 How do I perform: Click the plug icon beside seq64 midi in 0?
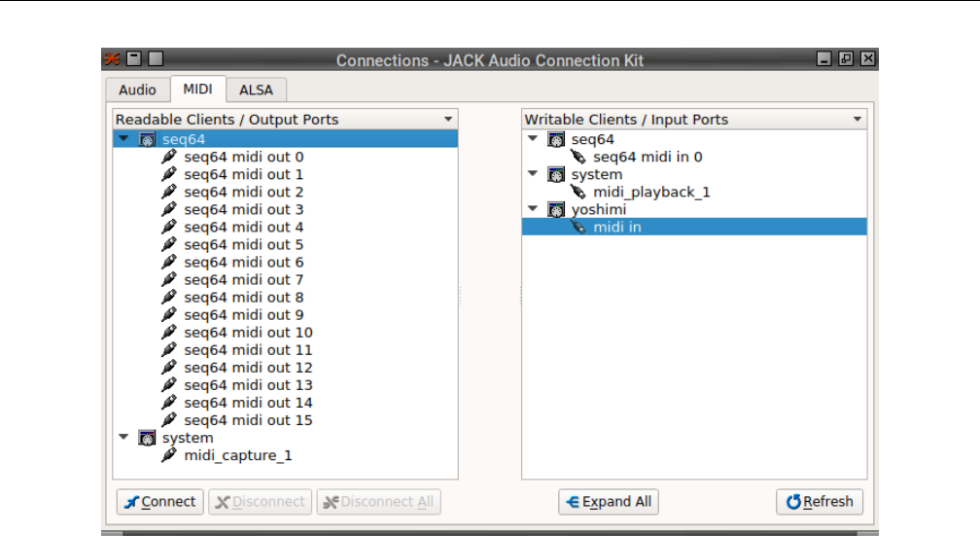pos(578,157)
